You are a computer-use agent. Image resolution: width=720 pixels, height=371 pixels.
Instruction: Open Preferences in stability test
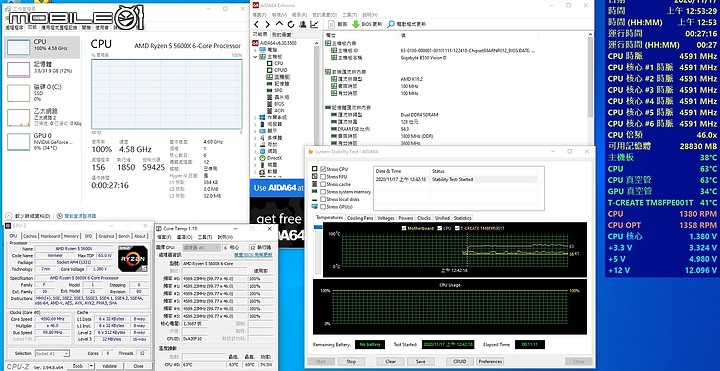click(490, 361)
